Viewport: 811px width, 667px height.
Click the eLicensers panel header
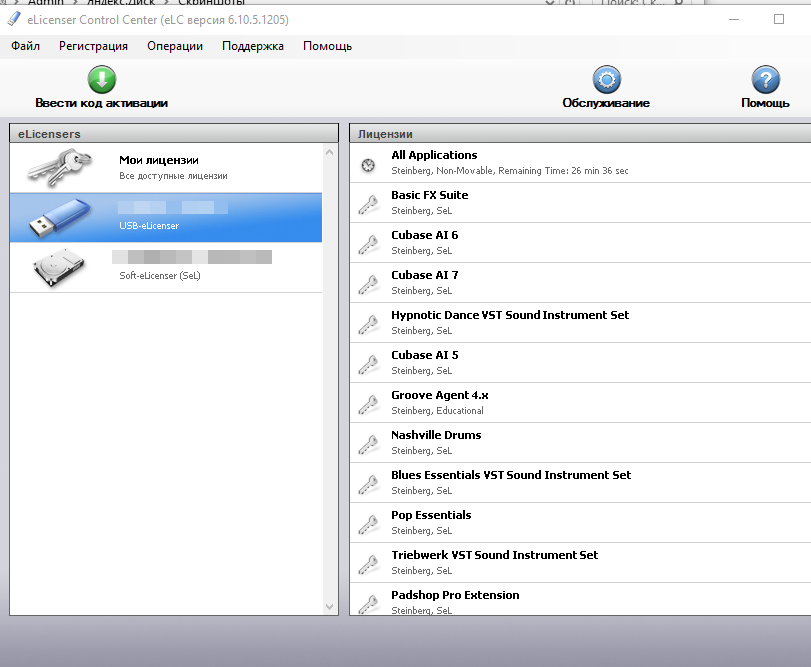(174, 133)
